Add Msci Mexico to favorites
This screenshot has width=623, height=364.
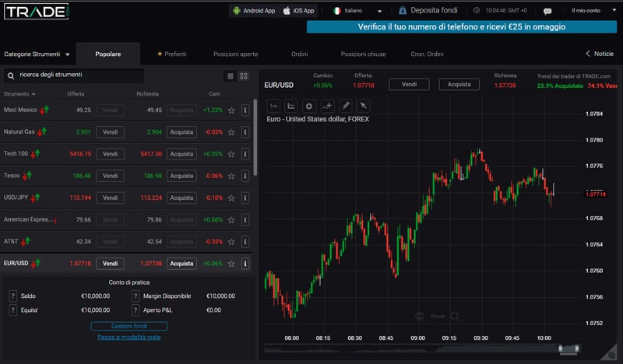point(231,110)
